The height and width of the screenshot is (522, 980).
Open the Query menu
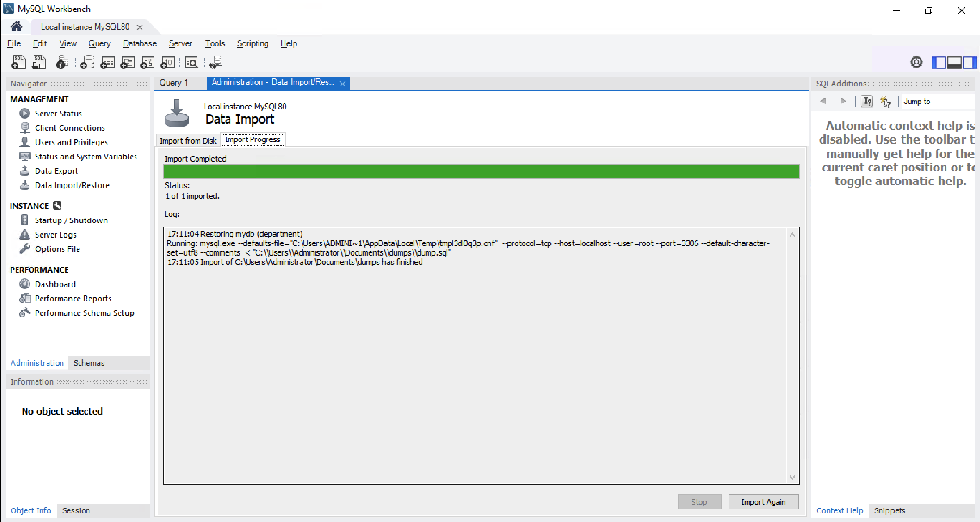coord(99,43)
